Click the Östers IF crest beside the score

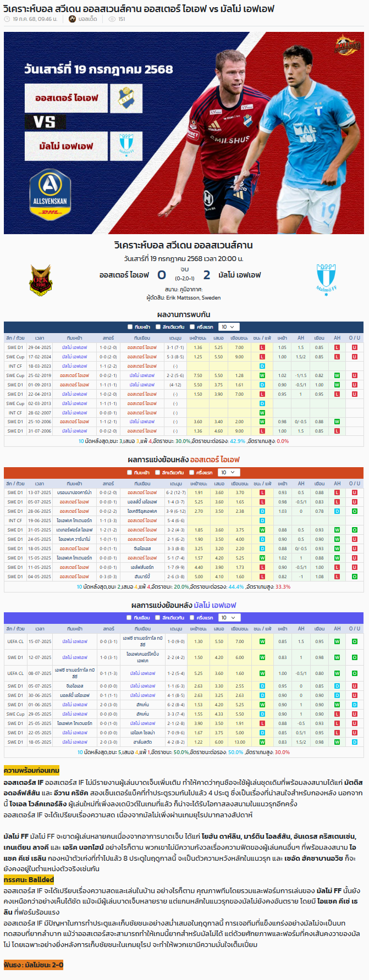[41, 280]
